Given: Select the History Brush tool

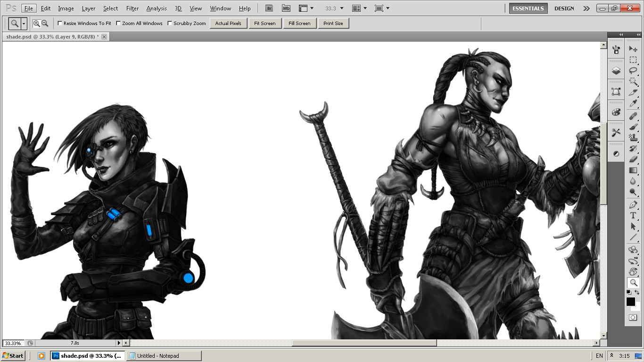Looking at the screenshot, I should [633, 148].
